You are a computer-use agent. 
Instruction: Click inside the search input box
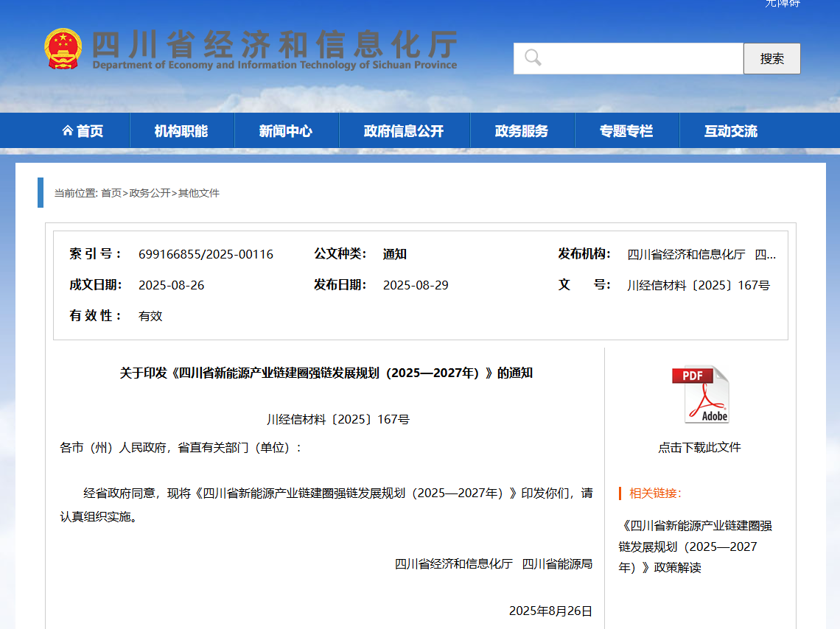(x=634, y=58)
